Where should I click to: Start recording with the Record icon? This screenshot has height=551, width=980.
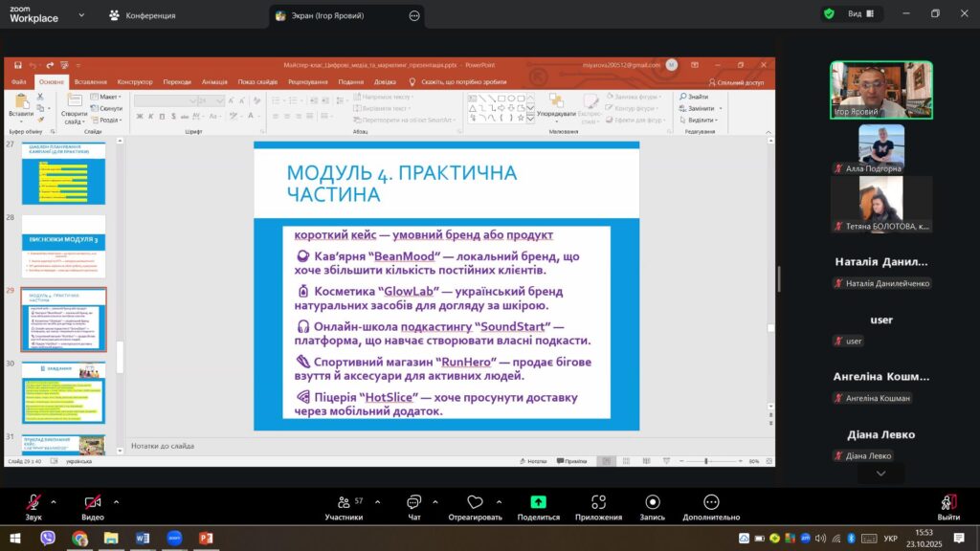tap(653, 502)
